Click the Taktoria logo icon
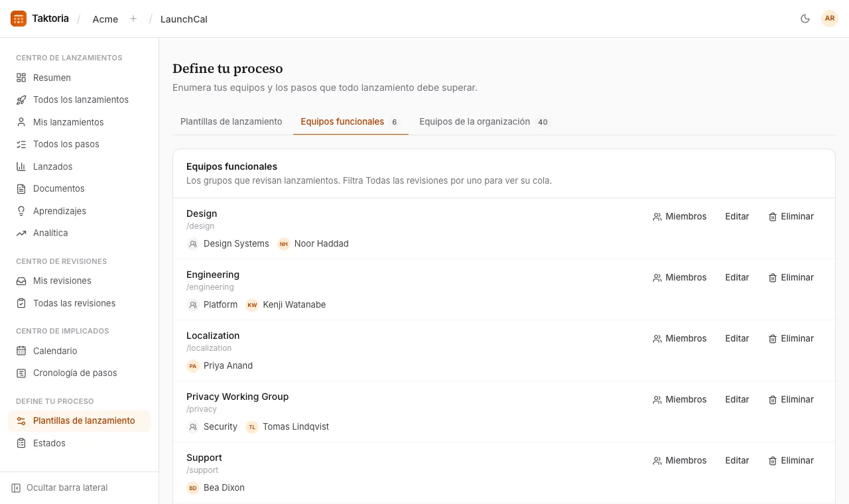Viewport: 849px width, 504px height. [x=19, y=19]
